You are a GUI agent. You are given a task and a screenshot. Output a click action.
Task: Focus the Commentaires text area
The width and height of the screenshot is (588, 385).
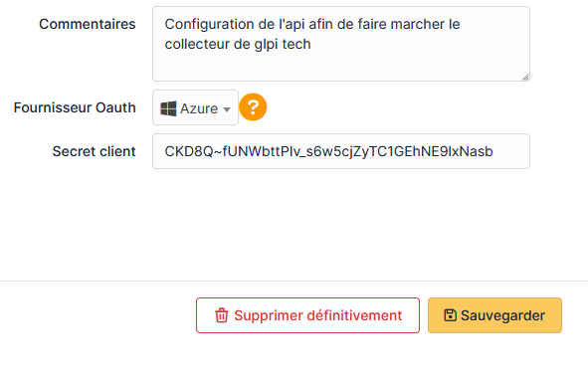click(x=341, y=44)
